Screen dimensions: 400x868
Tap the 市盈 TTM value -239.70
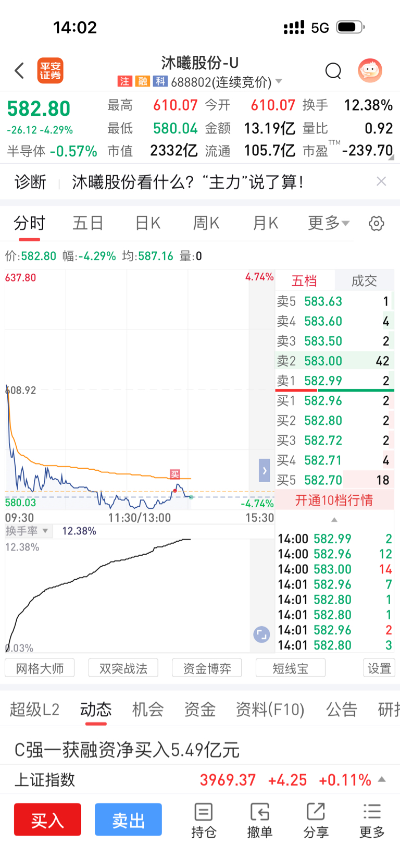(x=367, y=151)
